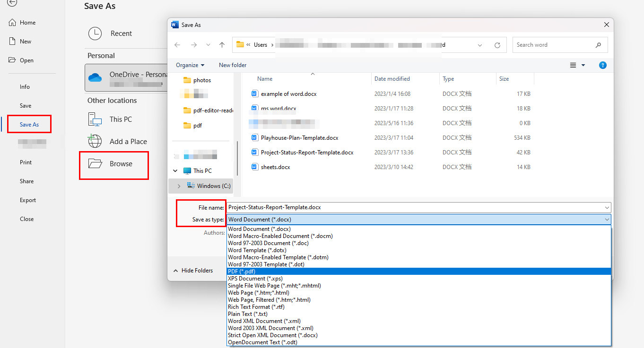
Task: Click the New folder button
Action: (233, 65)
